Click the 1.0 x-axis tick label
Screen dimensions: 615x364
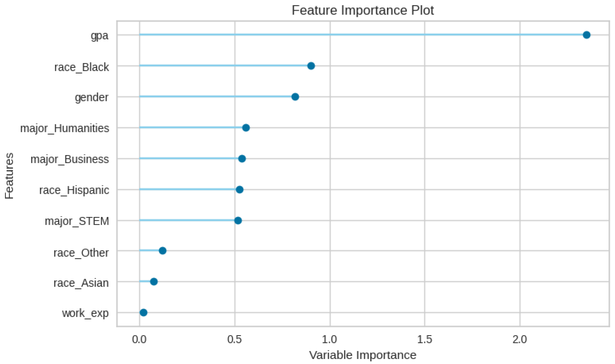pyautogui.click(x=329, y=340)
